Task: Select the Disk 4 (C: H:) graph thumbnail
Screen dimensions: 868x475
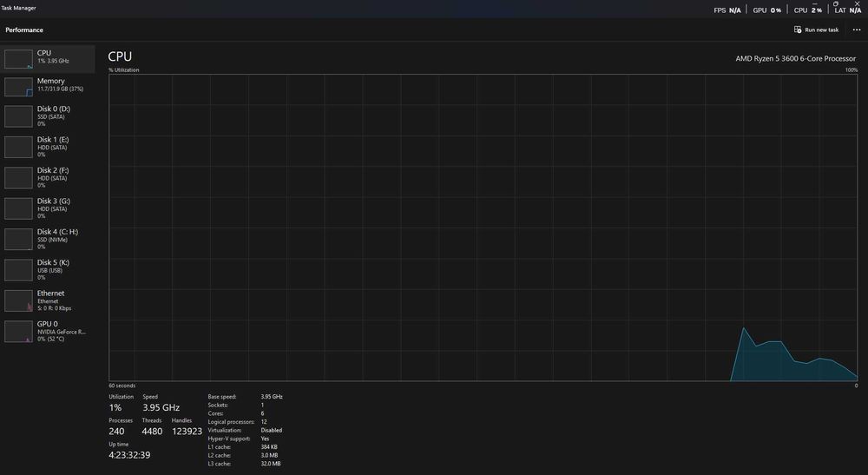Action: click(x=18, y=240)
